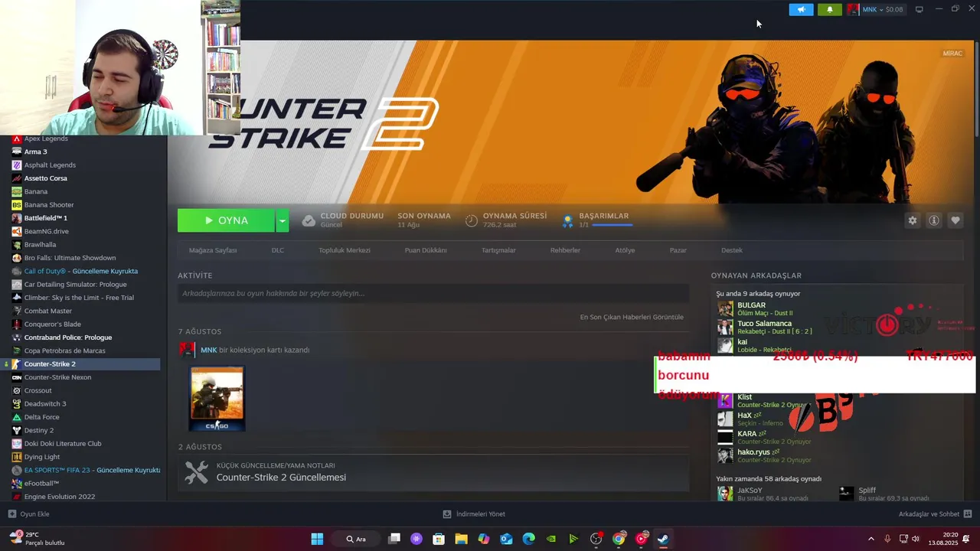Select Banana Shooter game entry

click(49, 204)
